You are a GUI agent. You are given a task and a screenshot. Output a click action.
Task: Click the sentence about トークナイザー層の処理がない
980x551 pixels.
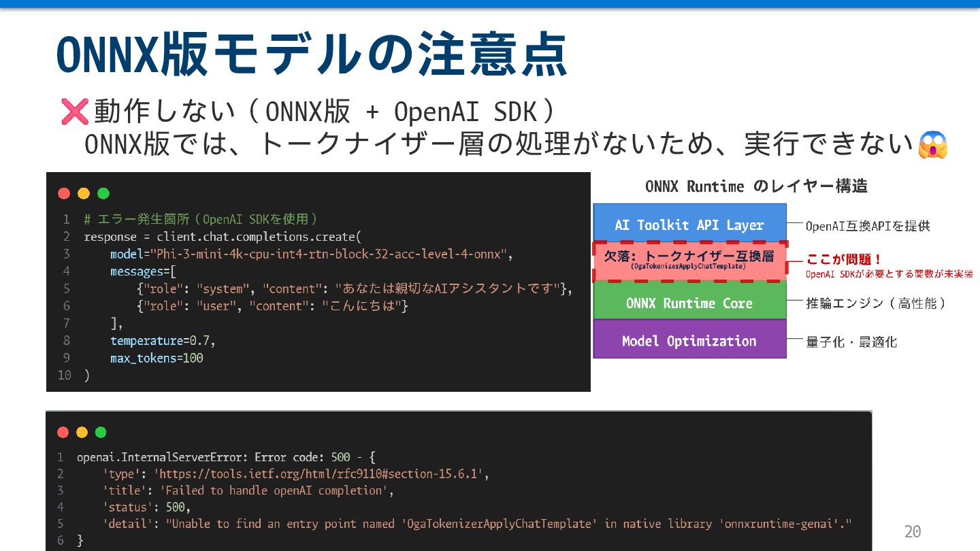499,144
